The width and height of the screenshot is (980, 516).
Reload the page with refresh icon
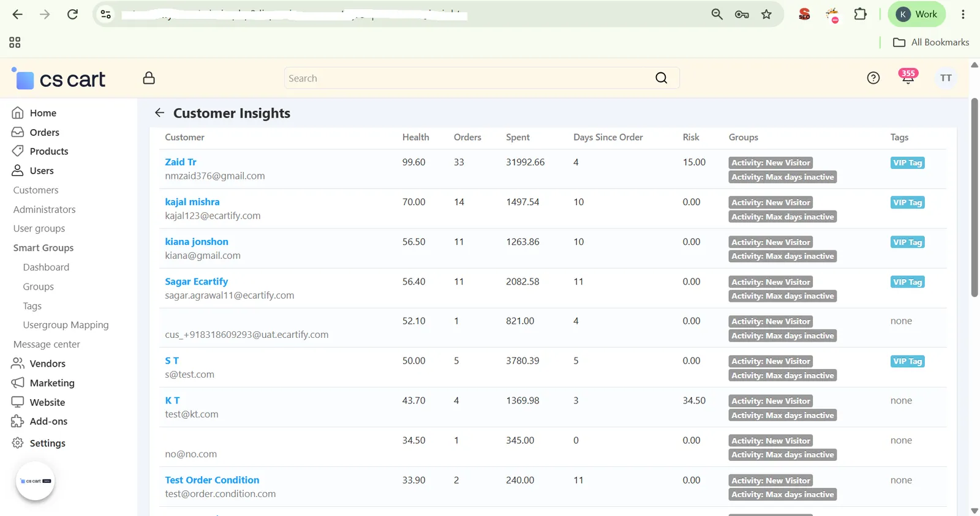point(72,14)
